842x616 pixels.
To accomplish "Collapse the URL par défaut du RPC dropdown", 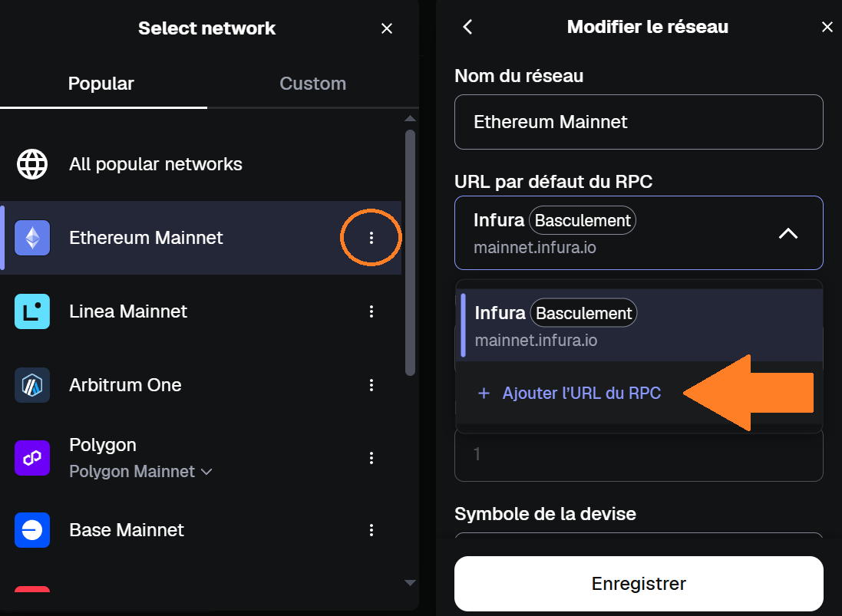I will pos(788,232).
